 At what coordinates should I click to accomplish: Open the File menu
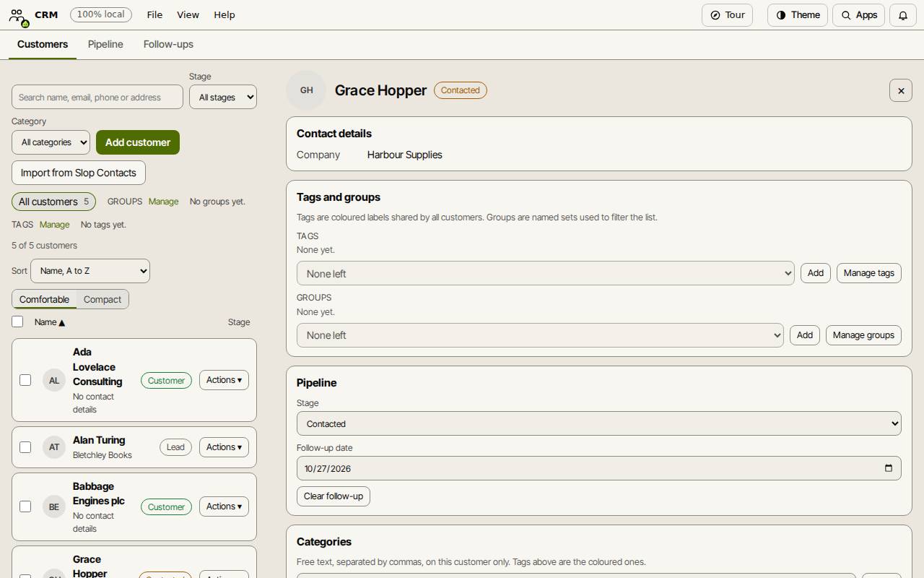pyautogui.click(x=154, y=15)
